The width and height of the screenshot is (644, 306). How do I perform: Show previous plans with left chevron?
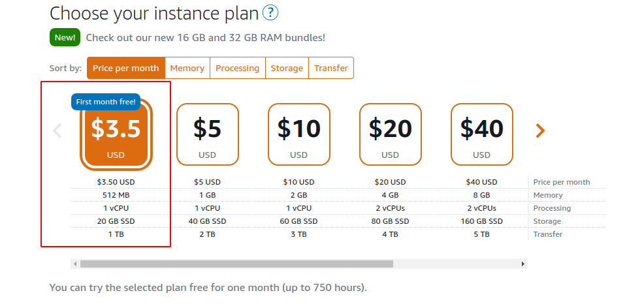[x=57, y=131]
